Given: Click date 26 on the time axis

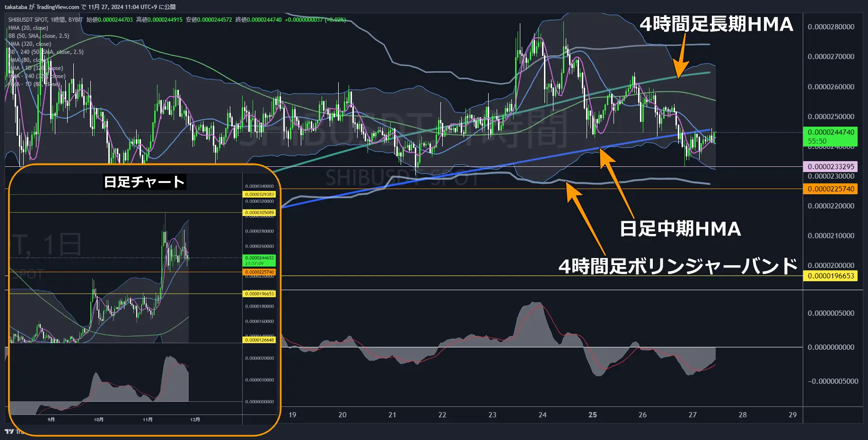Looking at the screenshot, I should coord(642,415).
